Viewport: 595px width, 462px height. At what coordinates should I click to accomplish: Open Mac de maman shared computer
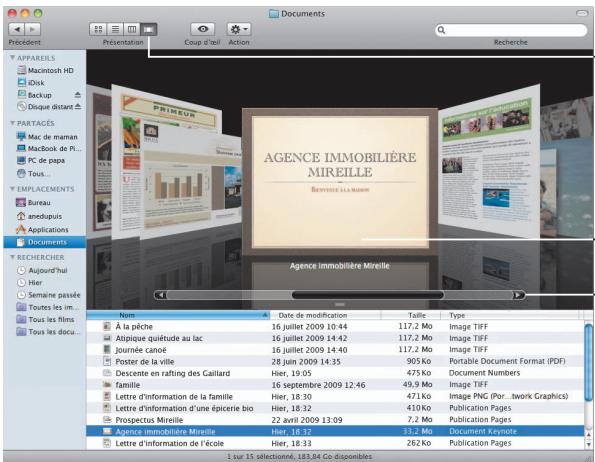tap(47, 137)
